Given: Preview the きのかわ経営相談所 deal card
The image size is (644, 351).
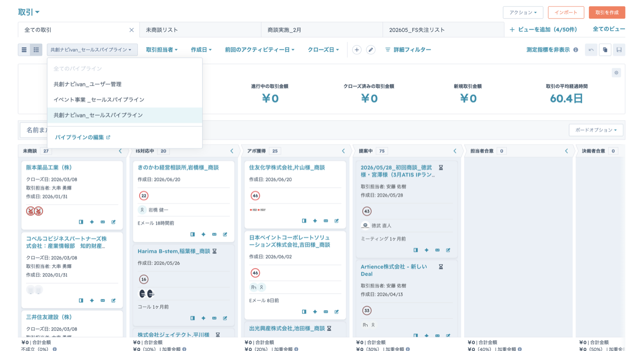Looking at the screenshot, I should point(192,235).
